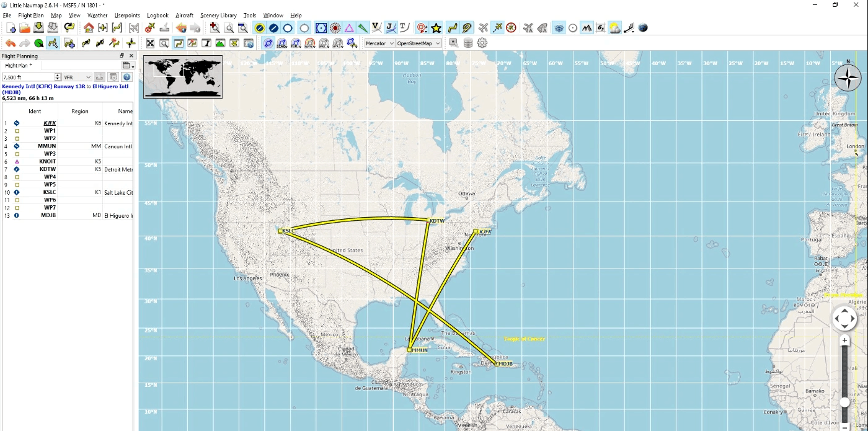The width and height of the screenshot is (868, 431).
Task: Toggle VOR stations display on map
Action: tap(321, 28)
